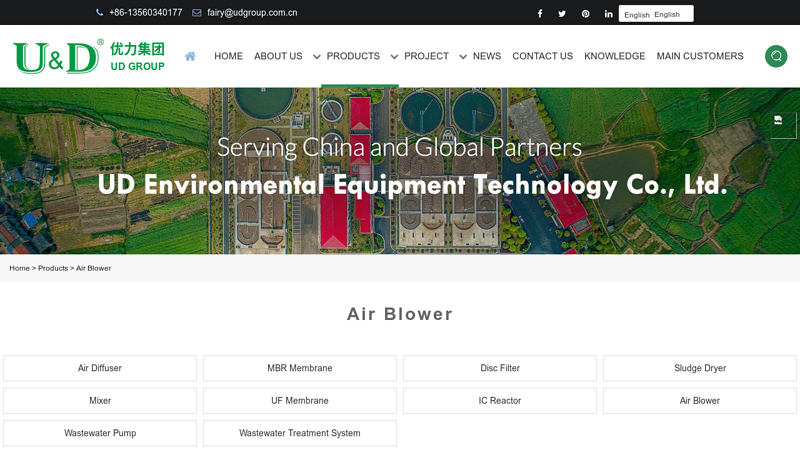The width and height of the screenshot is (800, 450).
Task: Open the Facebook social icon
Action: 540,14
